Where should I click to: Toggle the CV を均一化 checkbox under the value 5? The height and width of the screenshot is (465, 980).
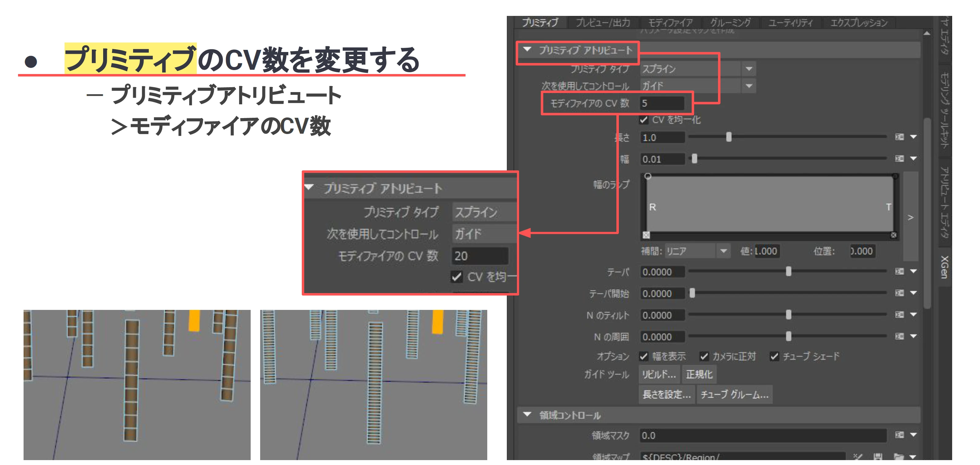point(644,120)
